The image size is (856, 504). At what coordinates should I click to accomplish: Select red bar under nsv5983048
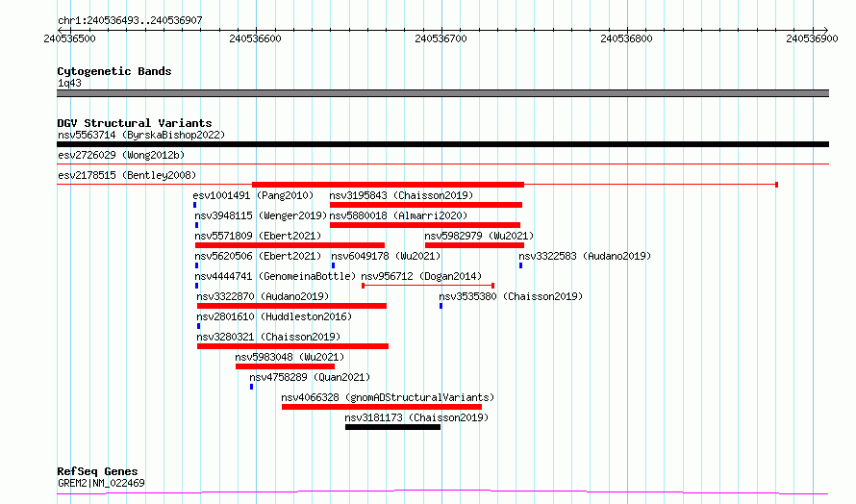coord(285,366)
